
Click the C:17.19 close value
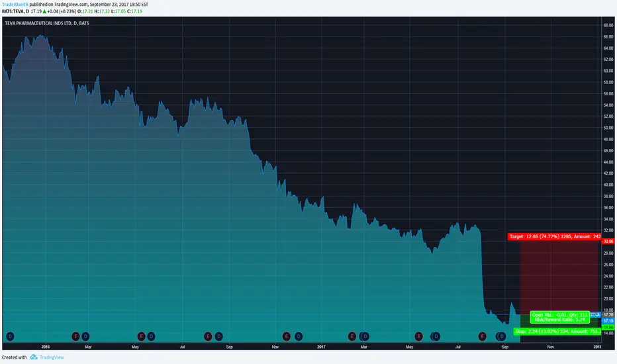click(134, 11)
